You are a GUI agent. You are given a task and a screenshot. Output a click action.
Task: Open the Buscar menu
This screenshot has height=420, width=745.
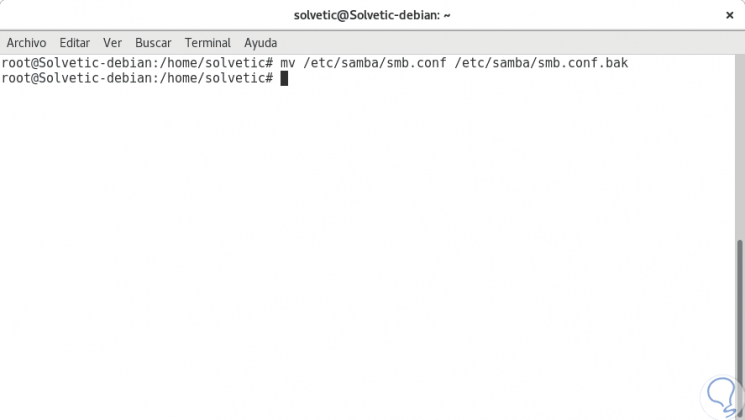tap(153, 43)
